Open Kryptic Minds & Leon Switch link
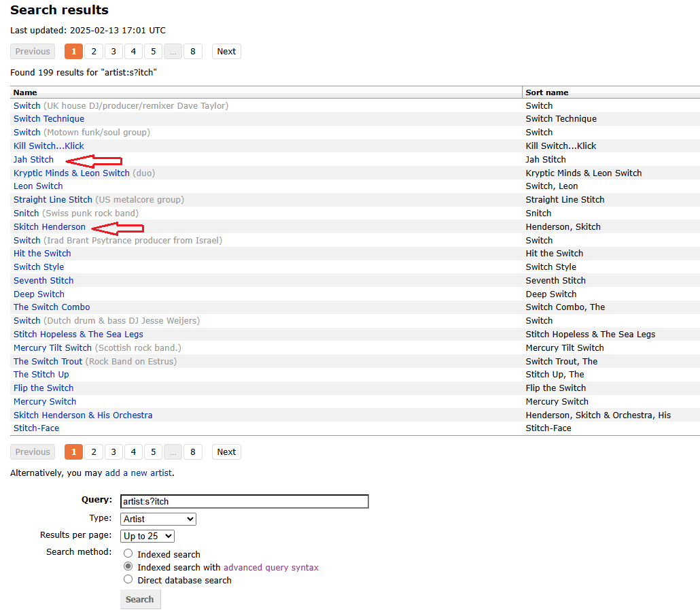The image size is (700, 614). click(71, 173)
